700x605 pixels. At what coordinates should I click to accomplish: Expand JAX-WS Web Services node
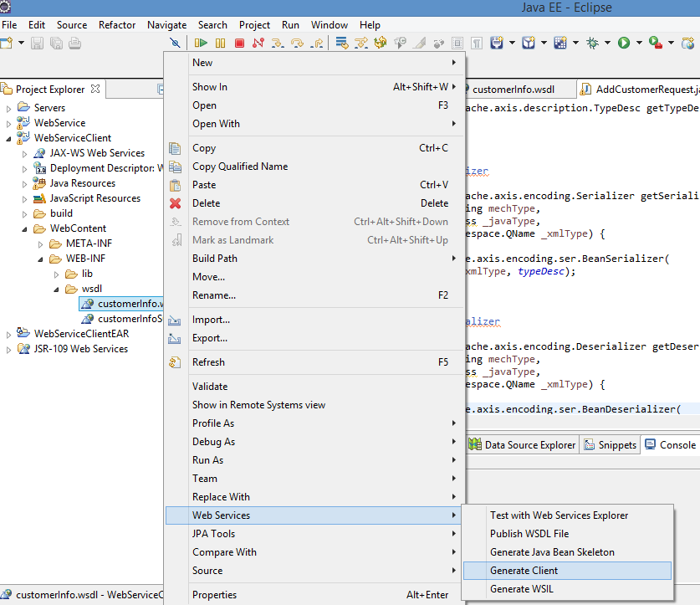[x=24, y=154]
